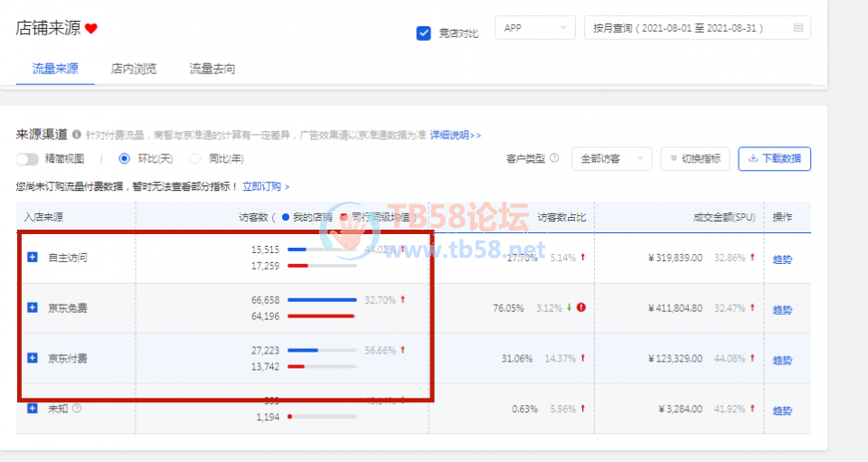Screen dimensions: 868x462
Task: Click the red heart favorite icon
Action: (x=91, y=28)
